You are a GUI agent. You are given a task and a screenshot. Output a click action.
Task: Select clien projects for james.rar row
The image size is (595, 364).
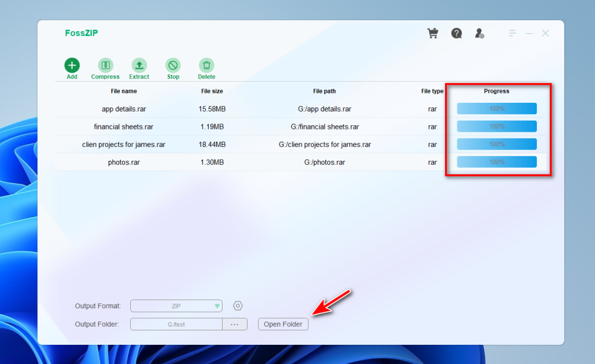click(124, 145)
